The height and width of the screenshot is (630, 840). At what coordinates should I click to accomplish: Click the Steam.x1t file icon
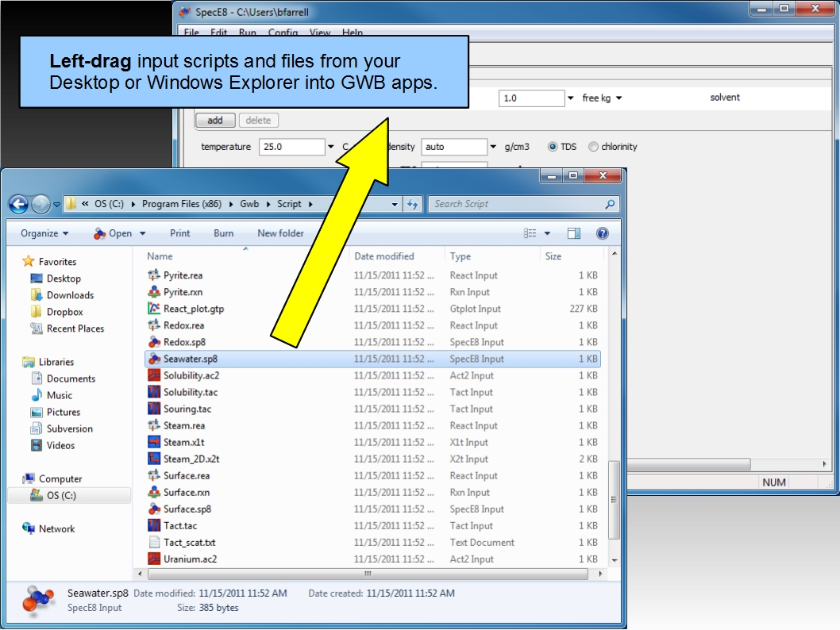[x=154, y=442]
